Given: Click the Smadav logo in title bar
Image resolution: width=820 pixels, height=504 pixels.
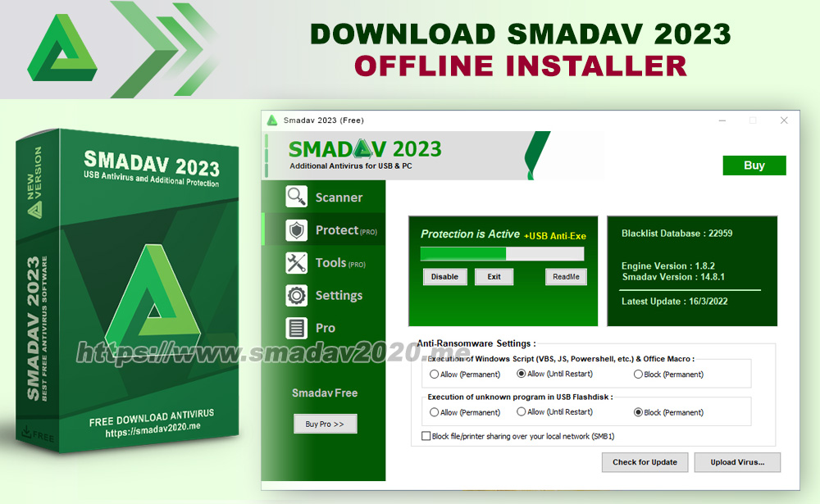Looking at the screenshot, I should tap(272, 120).
